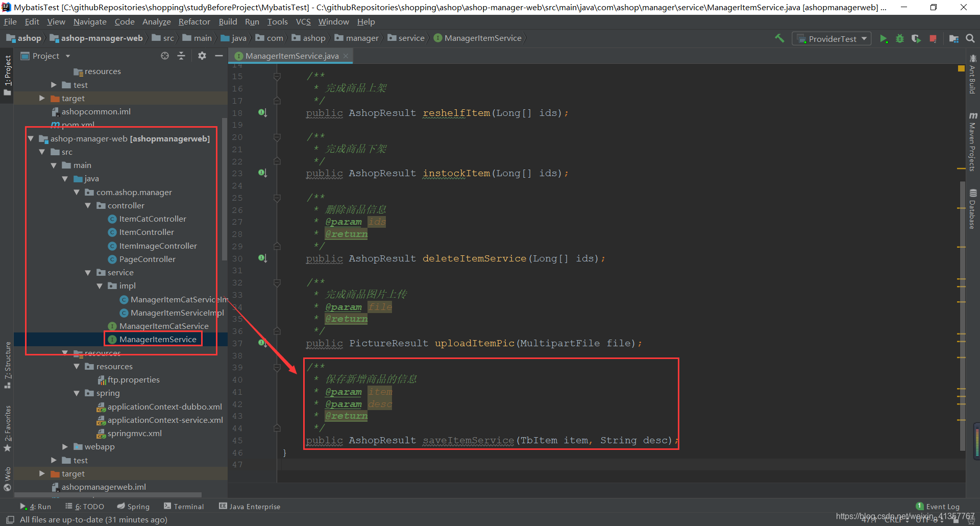Toggle the 1: Project tool window
The width and height of the screenshot is (980, 526).
pos(8,76)
